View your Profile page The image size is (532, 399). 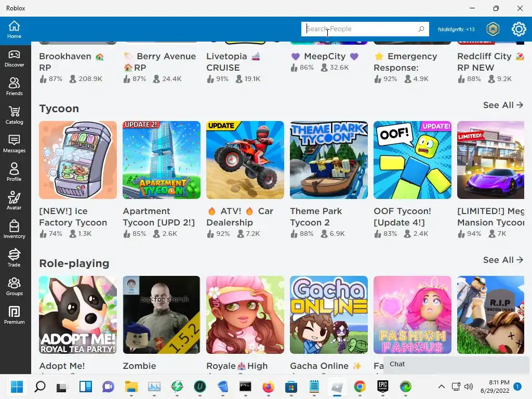(14, 172)
